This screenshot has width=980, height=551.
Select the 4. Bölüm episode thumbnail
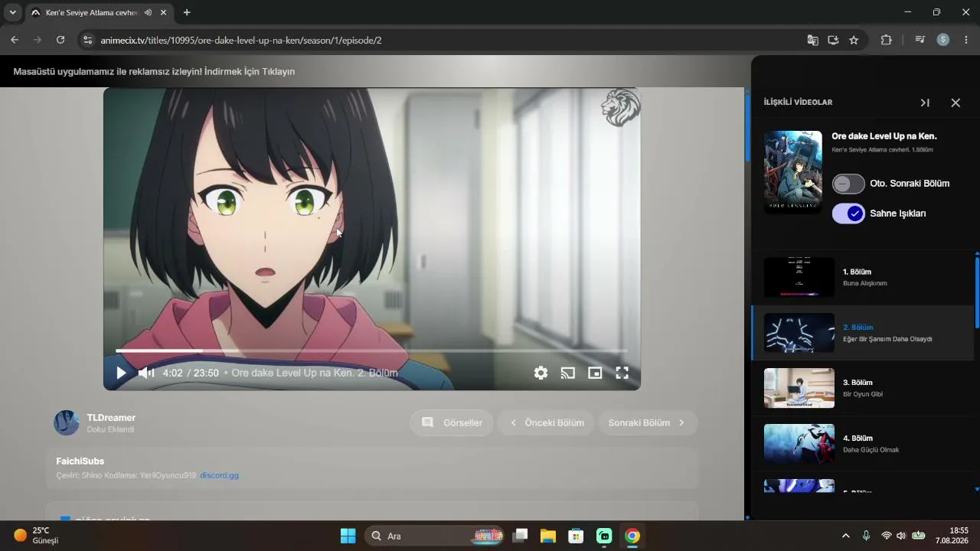799,444
